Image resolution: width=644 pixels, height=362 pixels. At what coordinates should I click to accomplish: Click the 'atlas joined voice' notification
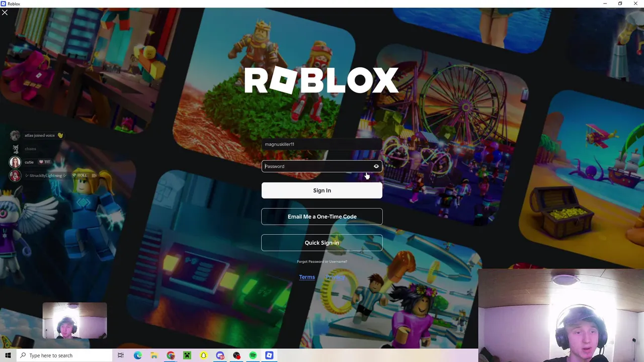click(x=44, y=135)
